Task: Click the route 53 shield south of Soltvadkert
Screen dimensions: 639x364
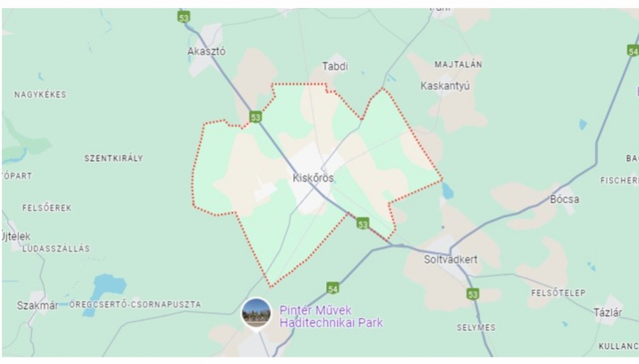Action: (x=473, y=294)
